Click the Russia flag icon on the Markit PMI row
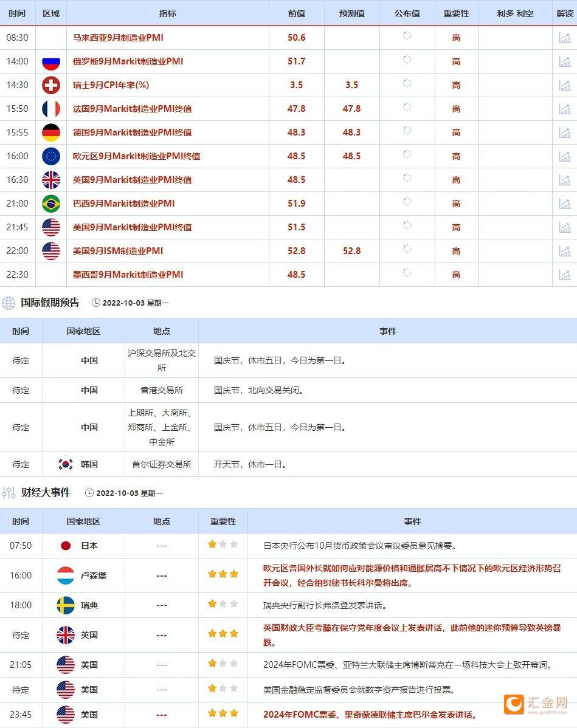The image size is (577, 728). tap(51, 61)
